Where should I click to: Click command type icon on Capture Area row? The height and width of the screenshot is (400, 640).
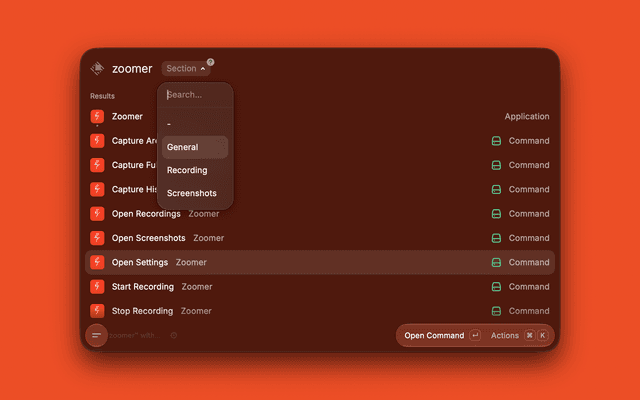click(496, 141)
